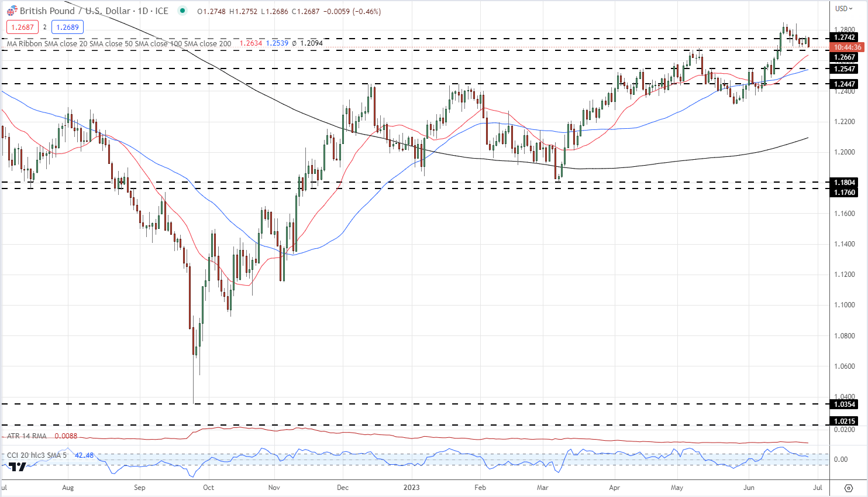The width and height of the screenshot is (868, 497).
Task: Click the blue buy price 1.2689 button
Action: tap(67, 27)
